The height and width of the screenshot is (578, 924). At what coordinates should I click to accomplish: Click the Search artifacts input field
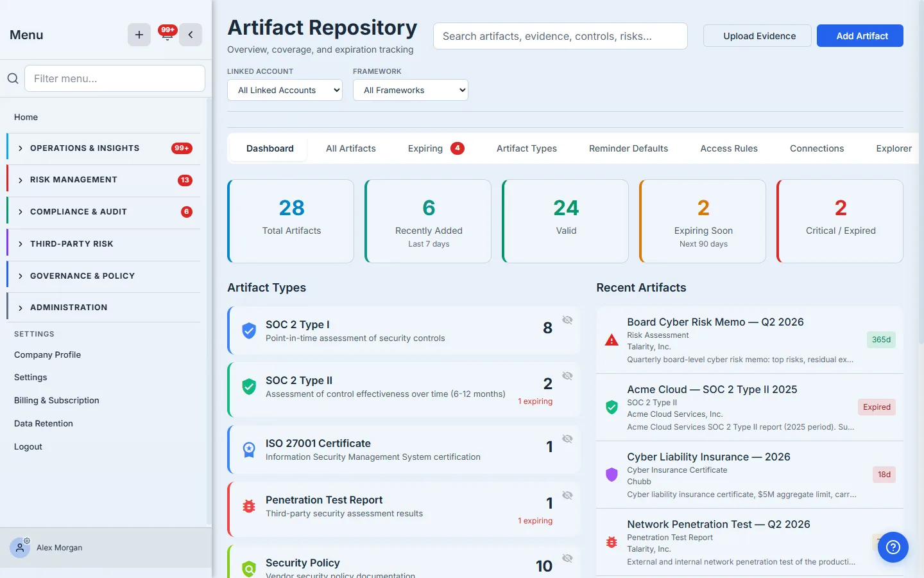(560, 36)
